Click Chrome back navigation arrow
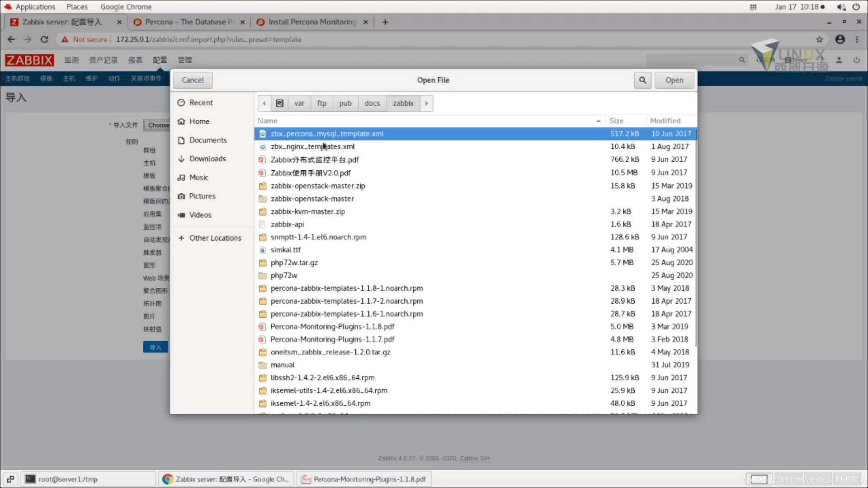868x488 pixels. 11,39
